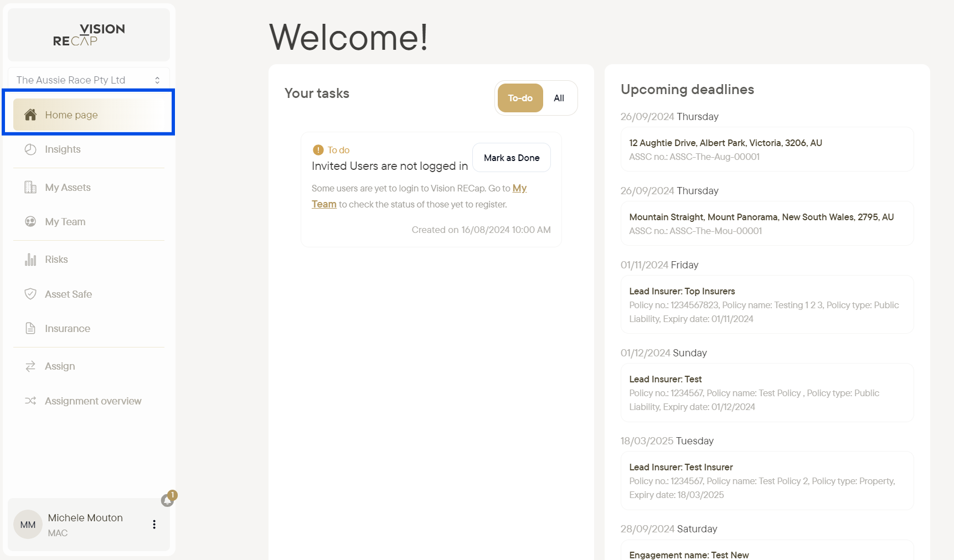Click the Assign arrows icon
This screenshot has width=954, height=560.
click(x=30, y=366)
